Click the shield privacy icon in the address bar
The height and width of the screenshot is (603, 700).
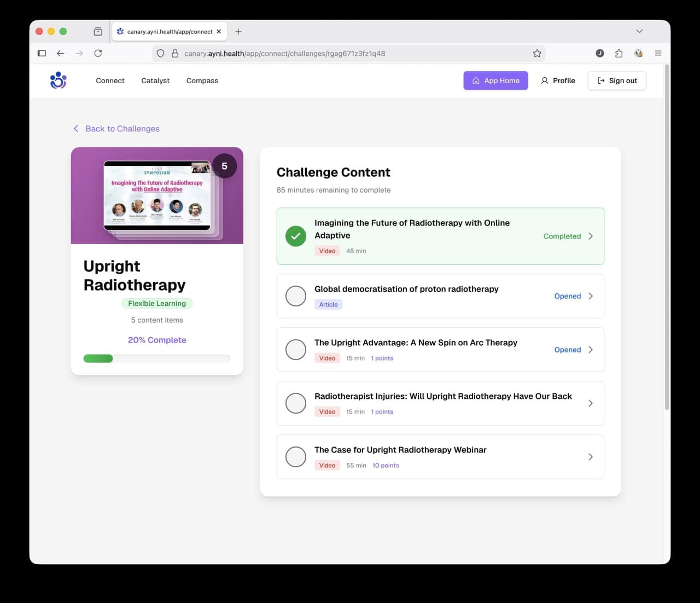160,53
